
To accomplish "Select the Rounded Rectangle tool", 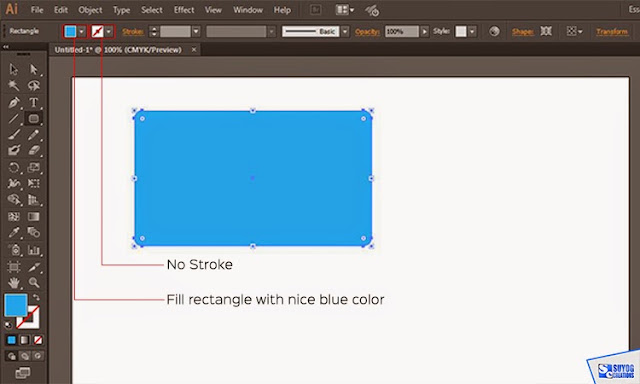I will (33, 118).
